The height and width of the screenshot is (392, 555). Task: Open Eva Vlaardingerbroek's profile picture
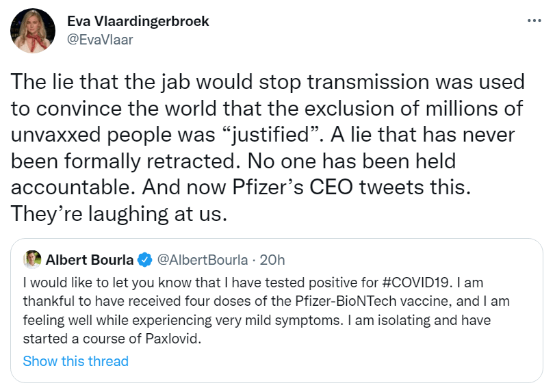click(34, 31)
